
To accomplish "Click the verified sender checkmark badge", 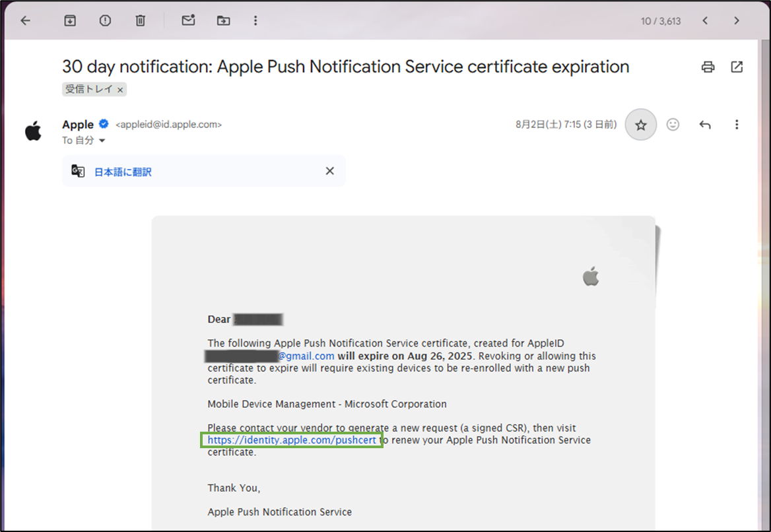I will (104, 124).
